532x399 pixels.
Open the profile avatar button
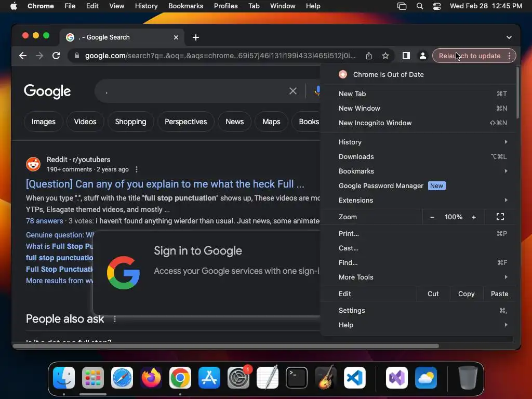tap(423, 56)
